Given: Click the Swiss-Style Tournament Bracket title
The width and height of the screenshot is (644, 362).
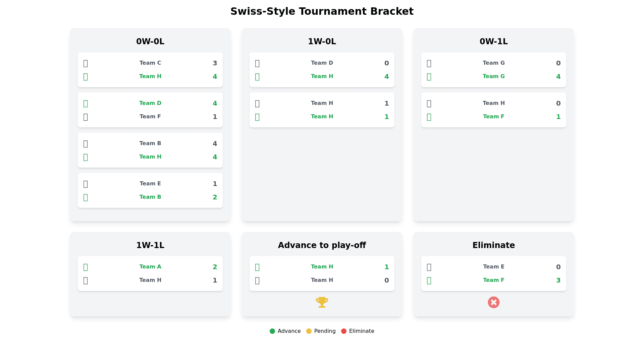Looking at the screenshot, I should (x=322, y=11).
